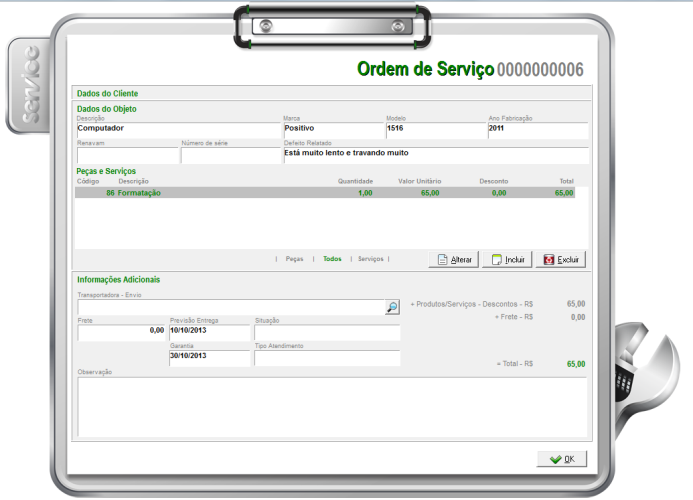The width and height of the screenshot is (693, 500).
Task: Click the Marca field containing Positivo
Action: [333, 130]
